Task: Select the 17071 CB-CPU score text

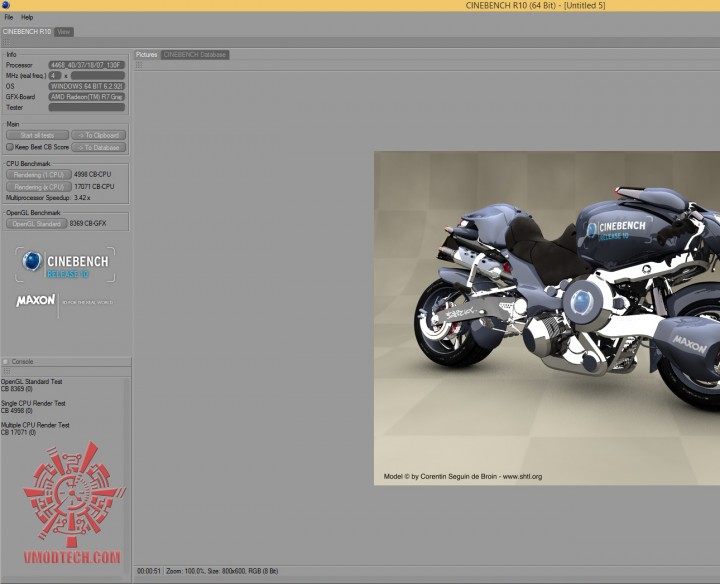Action: (x=94, y=187)
